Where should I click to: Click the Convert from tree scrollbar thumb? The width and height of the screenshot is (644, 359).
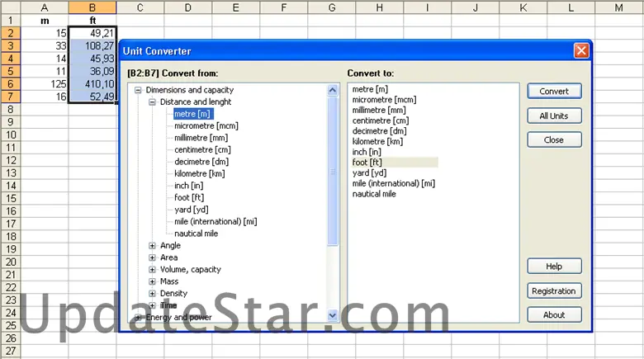click(333, 172)
